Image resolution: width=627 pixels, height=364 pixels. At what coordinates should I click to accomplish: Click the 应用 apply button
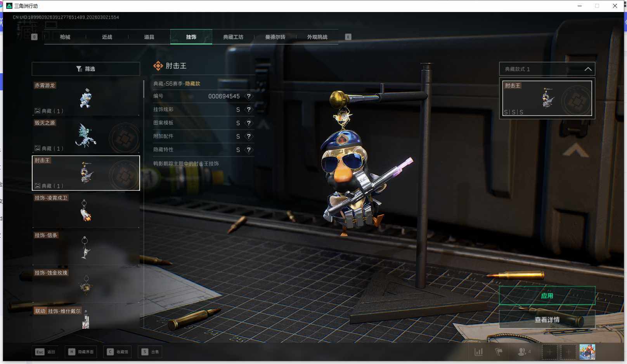547,296
